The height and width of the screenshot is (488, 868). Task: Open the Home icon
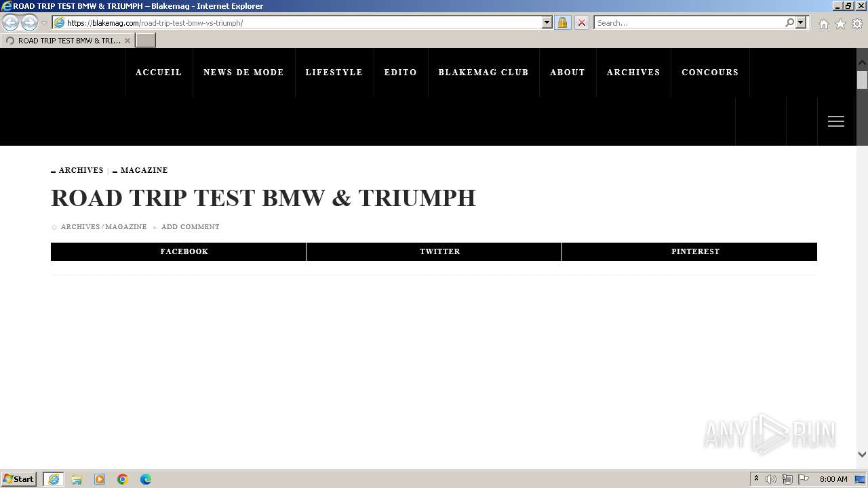pyautogui.click(x=823, y=24)
